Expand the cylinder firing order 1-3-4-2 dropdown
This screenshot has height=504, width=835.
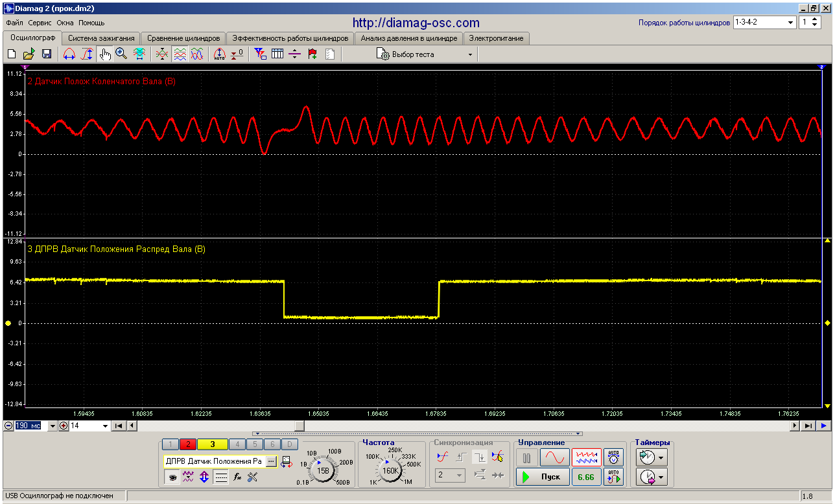(x=790, y=22)
